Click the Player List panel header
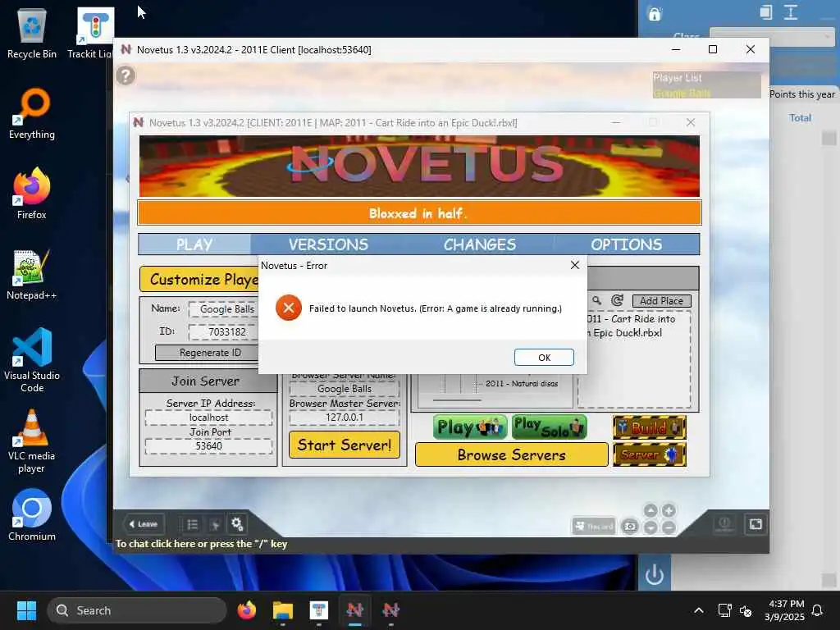This screenshot has width=840, height=630. [x=678, y=78]
